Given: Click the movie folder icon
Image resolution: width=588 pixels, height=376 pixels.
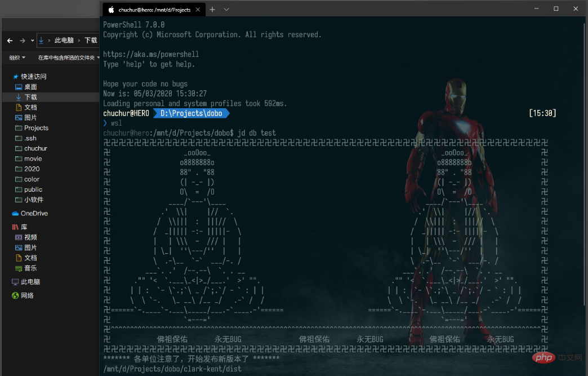Looking at the screenshot, I should (19, 159).
